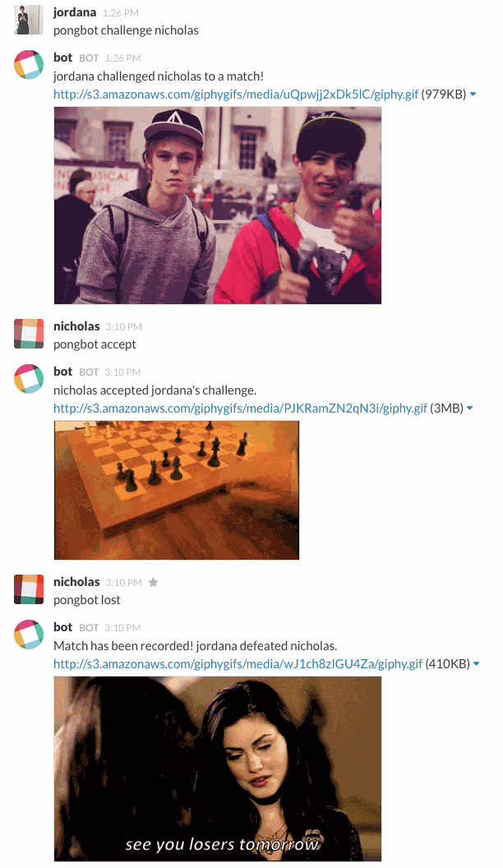The width and height of the screenshot is (503, 868).
Task: Collapse the 410KB gif preview arrow
Action: (477, 663)
